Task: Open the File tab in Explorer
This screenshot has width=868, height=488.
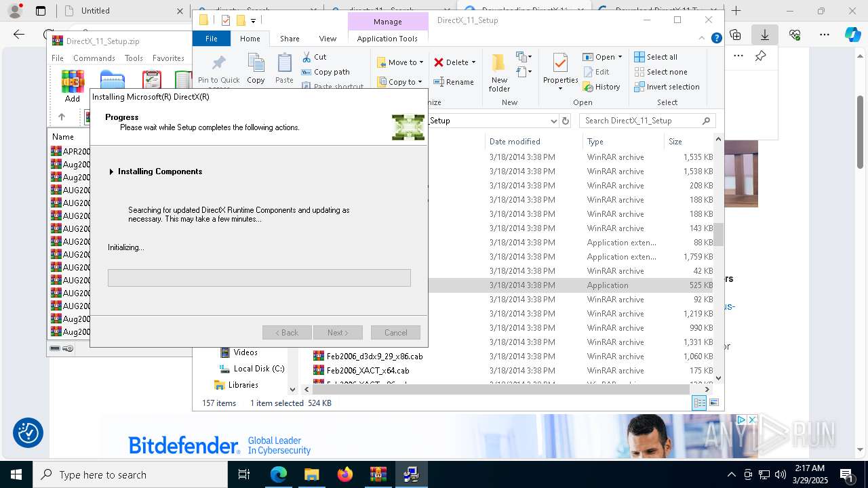Action: [x=212, y=39]
